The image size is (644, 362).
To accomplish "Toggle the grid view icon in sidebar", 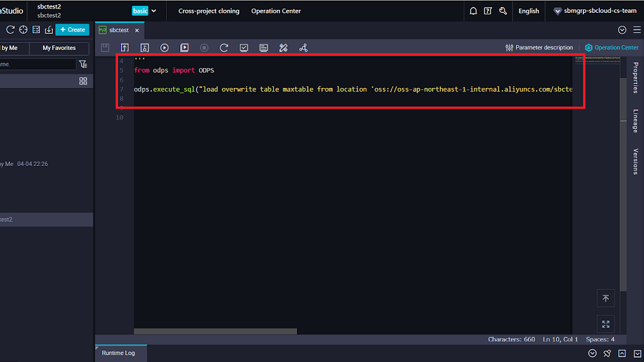I will (x=83, y=82).
